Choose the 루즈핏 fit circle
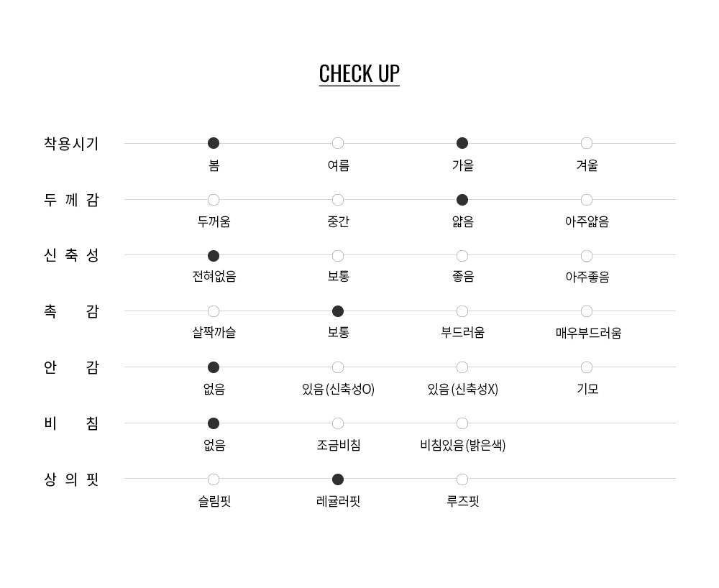 click(462, 479)
